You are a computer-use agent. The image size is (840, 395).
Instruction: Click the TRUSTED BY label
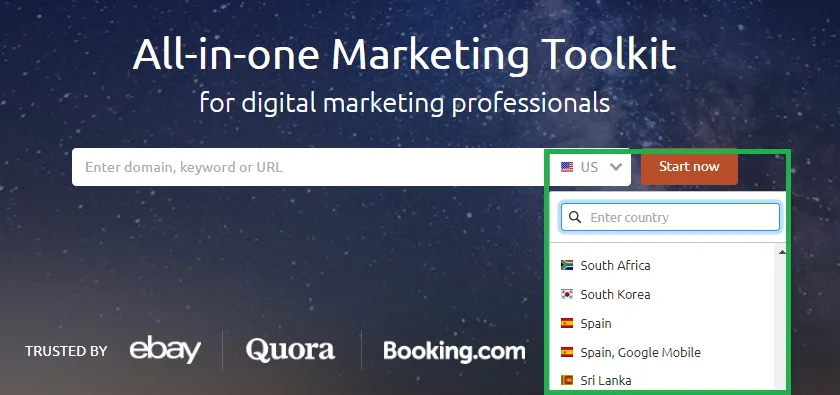(x=66, y=351)
